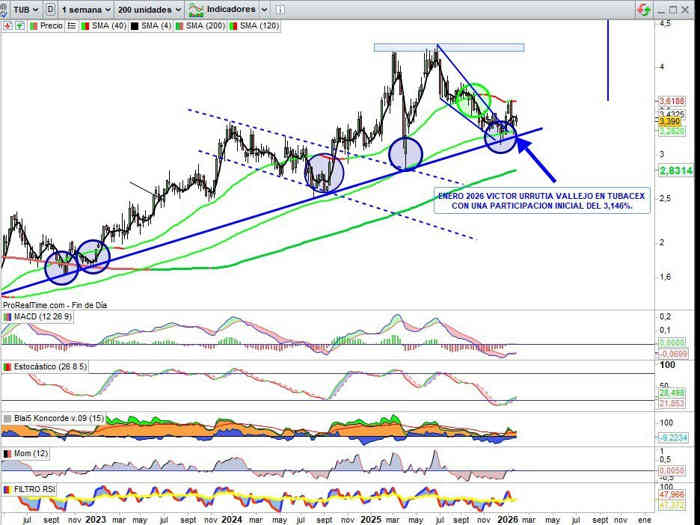This screenshot has height=525, width=700.
Task: Click the D daily timeframe icon
Action: (50, 9)
